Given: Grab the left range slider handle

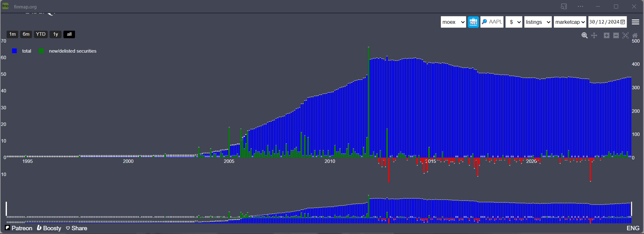Looking at the screenshot, I should (x=6, y=209).
